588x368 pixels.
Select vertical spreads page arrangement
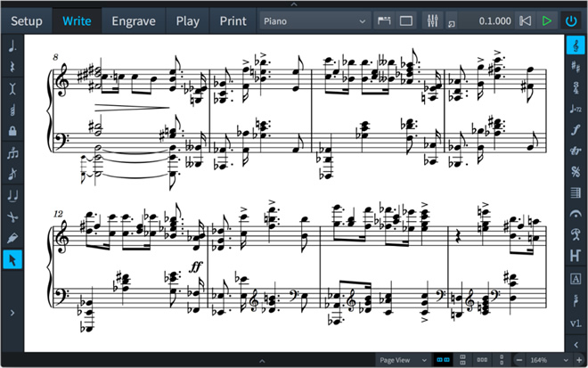[x=462, y=360]
